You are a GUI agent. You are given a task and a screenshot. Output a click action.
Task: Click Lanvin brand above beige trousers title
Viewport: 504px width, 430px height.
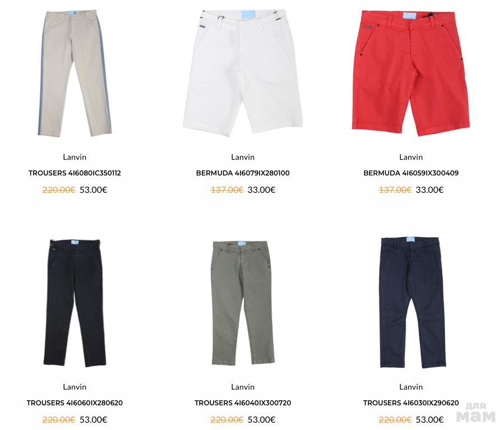(x=75, y=157)
